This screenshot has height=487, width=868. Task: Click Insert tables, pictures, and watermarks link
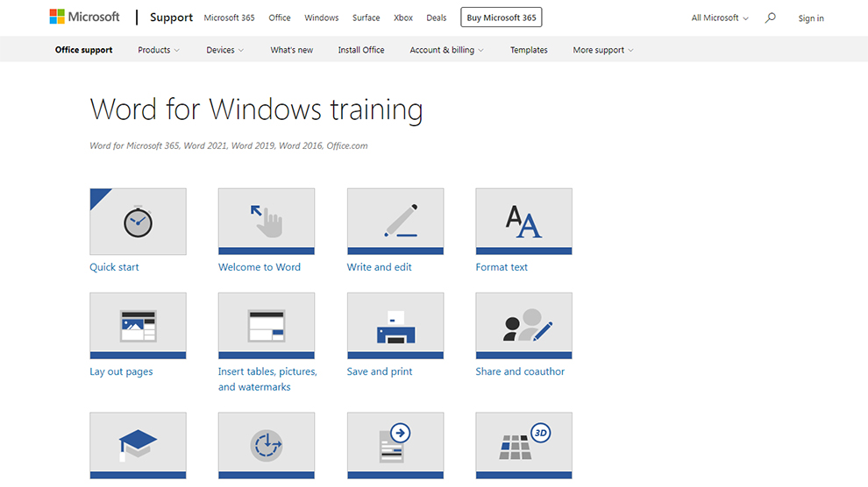267,379
